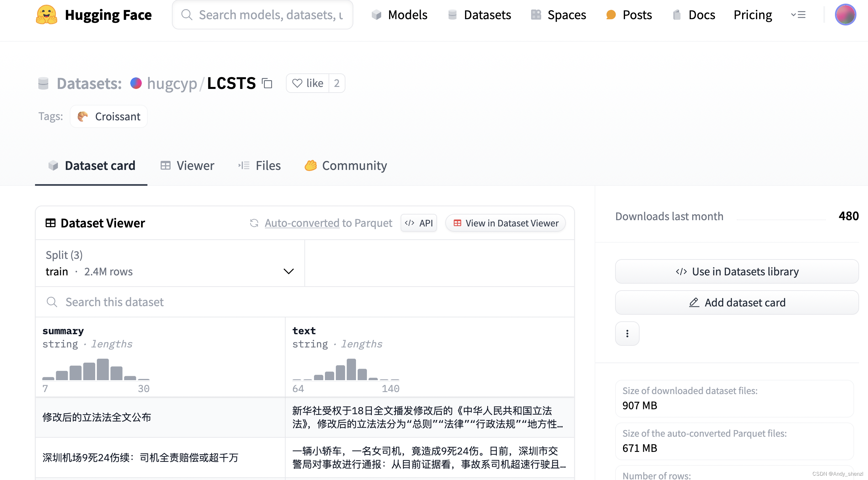Image resolution: width=868 pixels, height=480 pixels.
Task: Open the three-dot more options menu
Action: [x=627, y=333]
